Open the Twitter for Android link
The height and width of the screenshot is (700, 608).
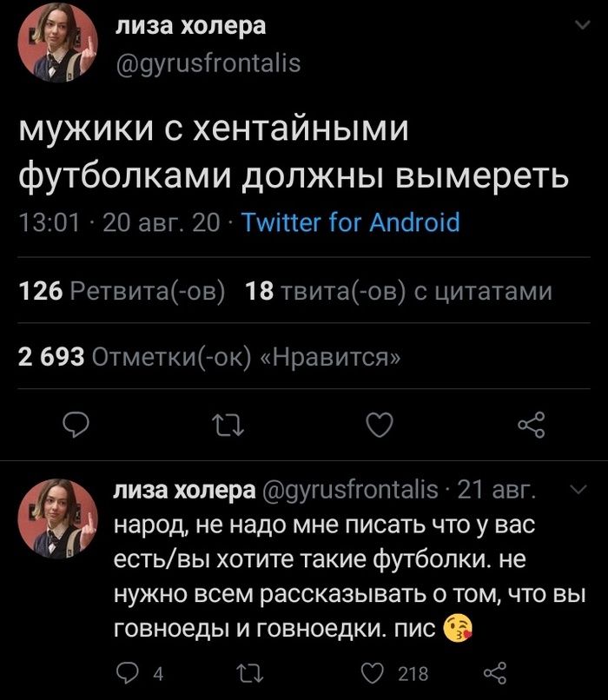(349, 223)
